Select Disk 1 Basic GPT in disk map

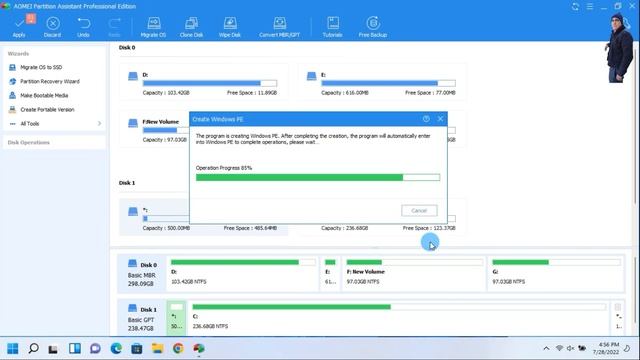(x=141, y=318)
